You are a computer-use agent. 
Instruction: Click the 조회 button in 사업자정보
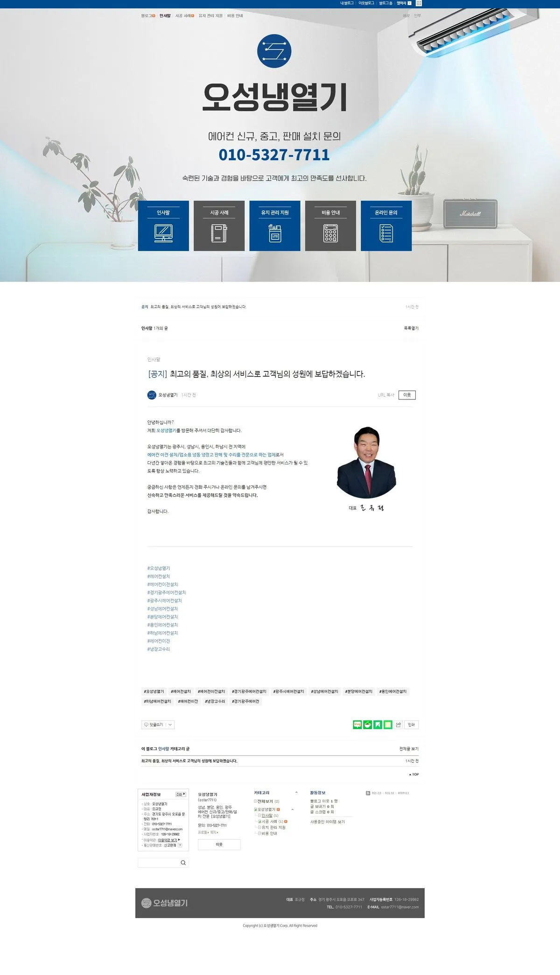click(181, 794)
